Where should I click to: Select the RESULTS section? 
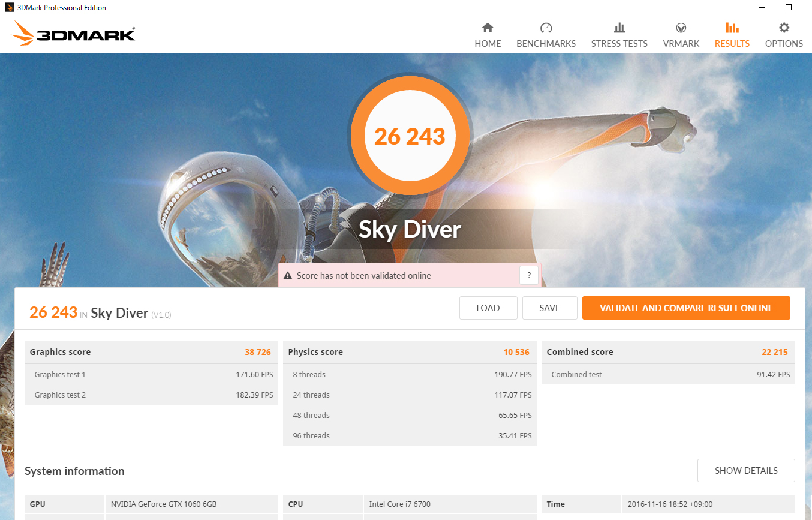click(x=732, y=35)
